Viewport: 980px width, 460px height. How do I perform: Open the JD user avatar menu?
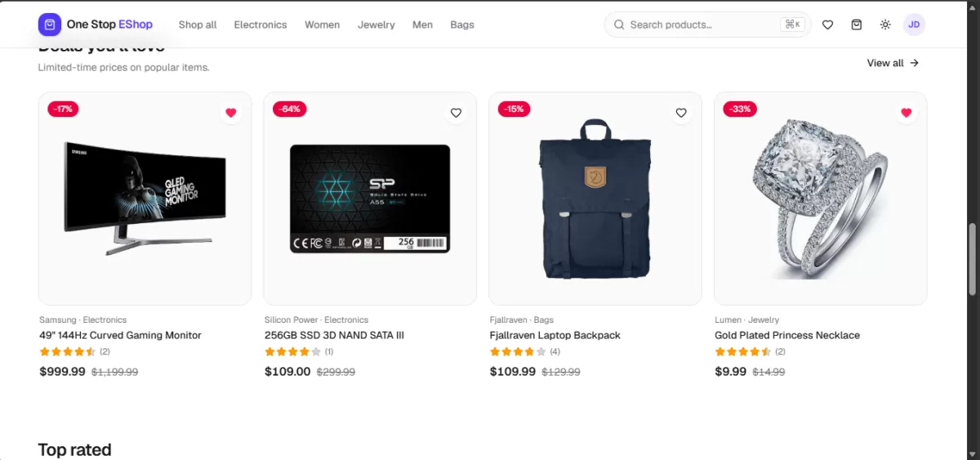click(914, 25)
